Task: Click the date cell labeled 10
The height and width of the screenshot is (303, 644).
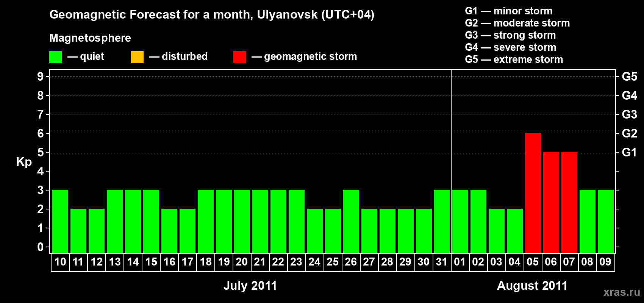Action: coord(60,262)
